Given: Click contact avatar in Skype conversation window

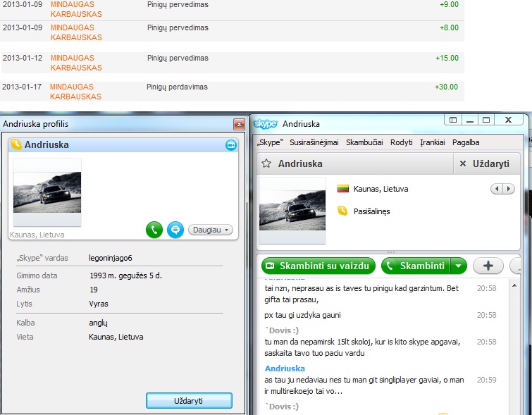Looking at the screenshot, I should coord(292,211).
